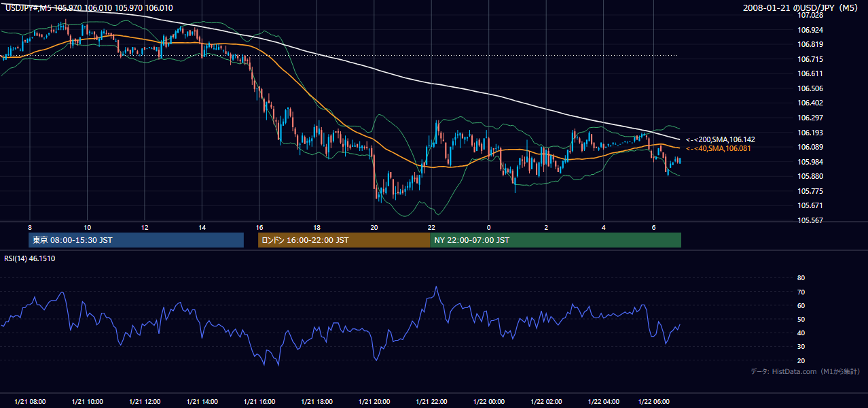The image size is (868, 408).
Task: Click the 105.880 price axis label
Action: point(810,176)
